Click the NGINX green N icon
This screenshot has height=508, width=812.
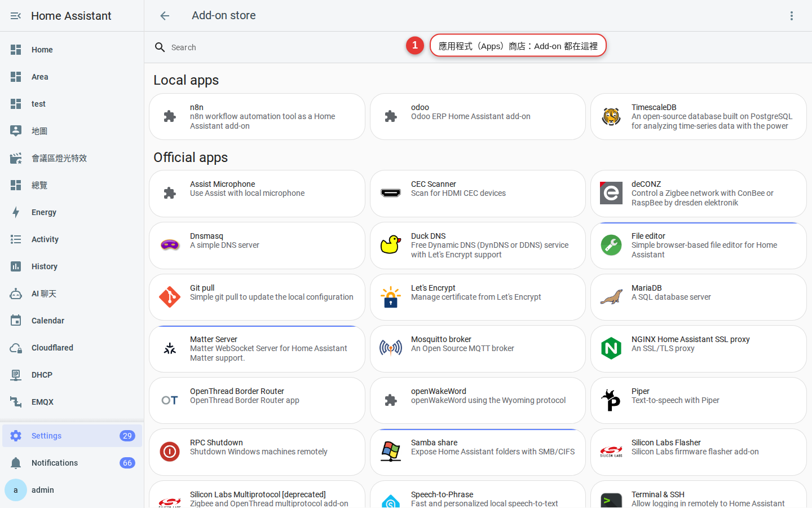[x=611, y=348]
